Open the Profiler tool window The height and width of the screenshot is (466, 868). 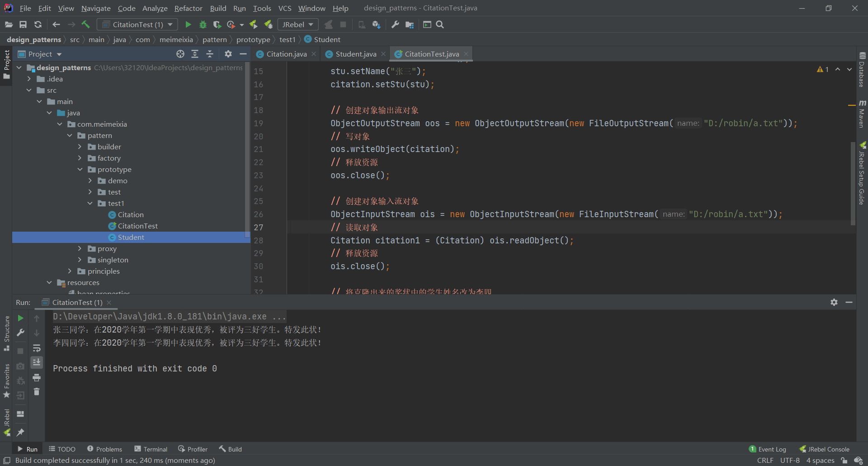[193, 449]
